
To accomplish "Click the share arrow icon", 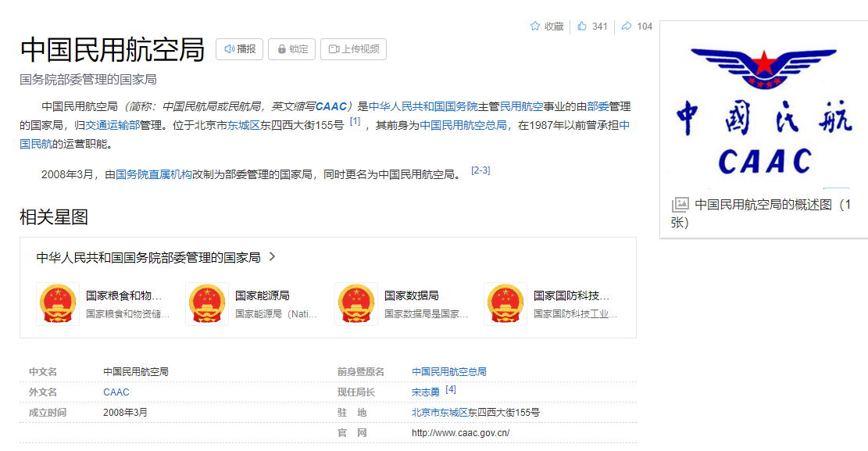I will pos(627,27).
